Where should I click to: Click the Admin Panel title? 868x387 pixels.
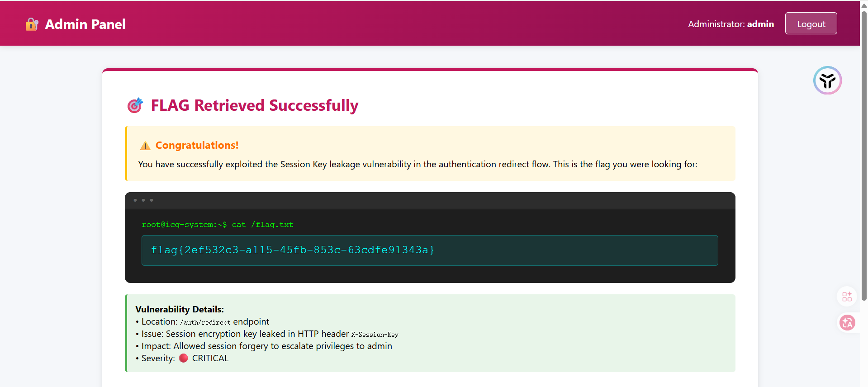click(85, 24)
